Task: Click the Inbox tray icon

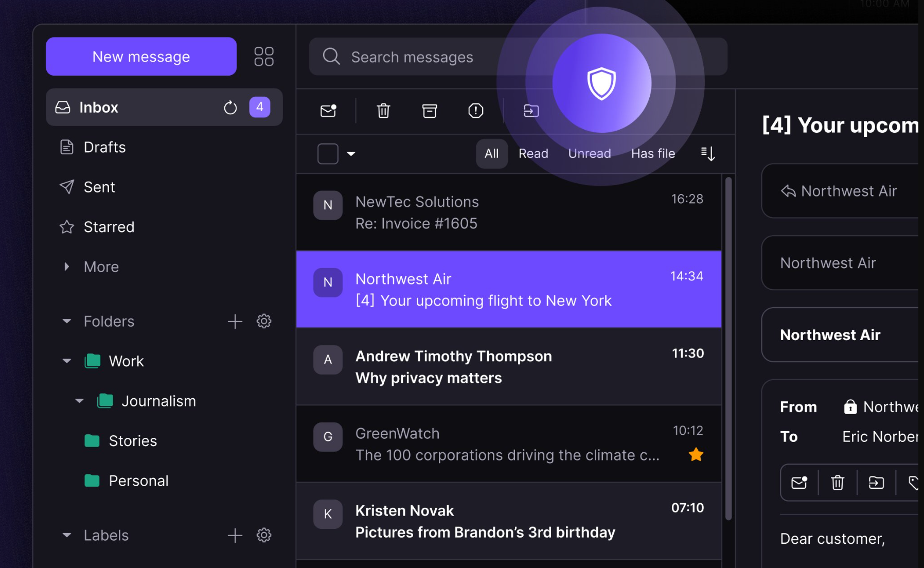Action: [x=63, y=107]
